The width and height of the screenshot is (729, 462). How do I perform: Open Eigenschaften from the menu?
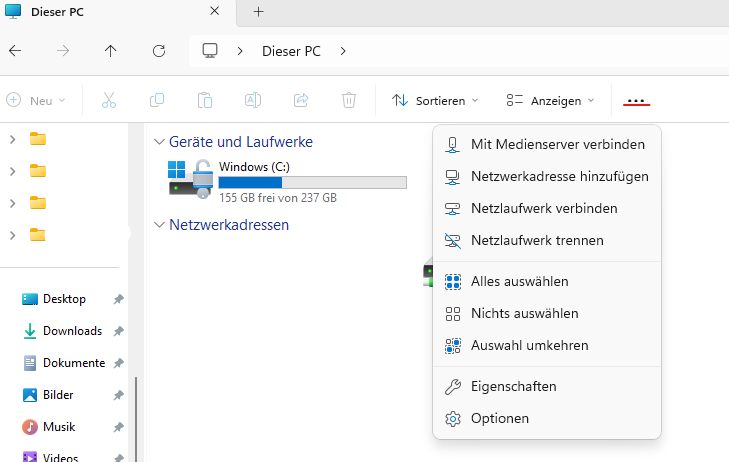513,386
